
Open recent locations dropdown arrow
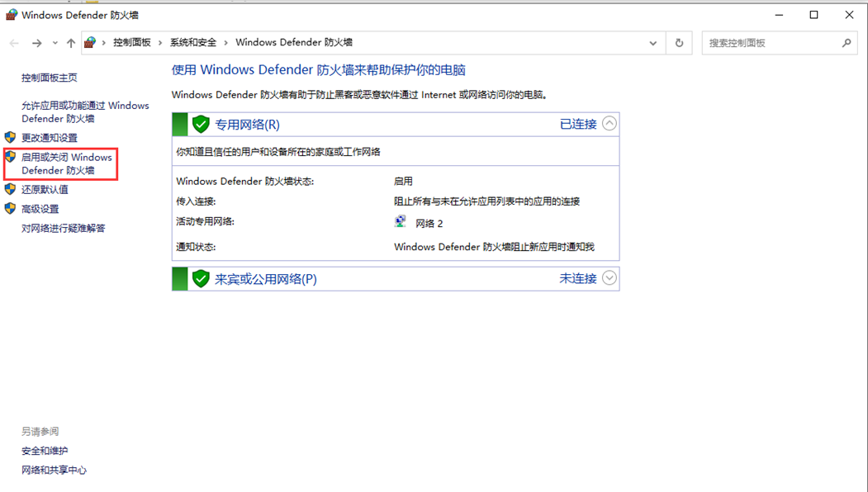(x=55, y=43)
